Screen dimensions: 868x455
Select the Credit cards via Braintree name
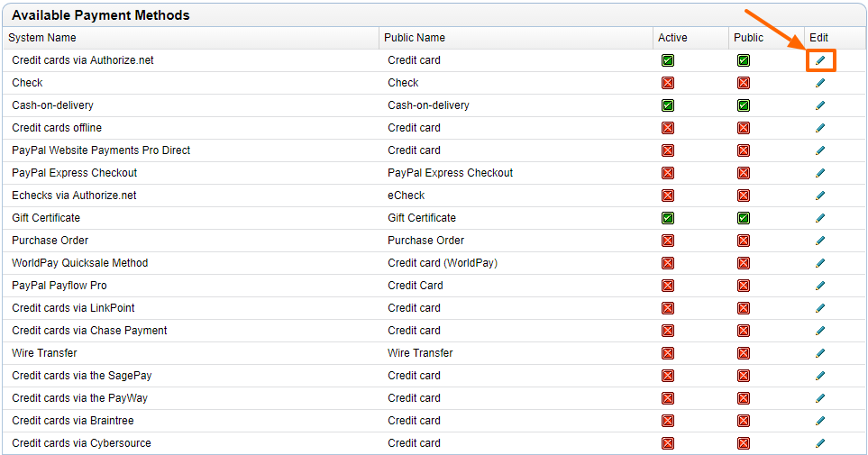[73, 421]
